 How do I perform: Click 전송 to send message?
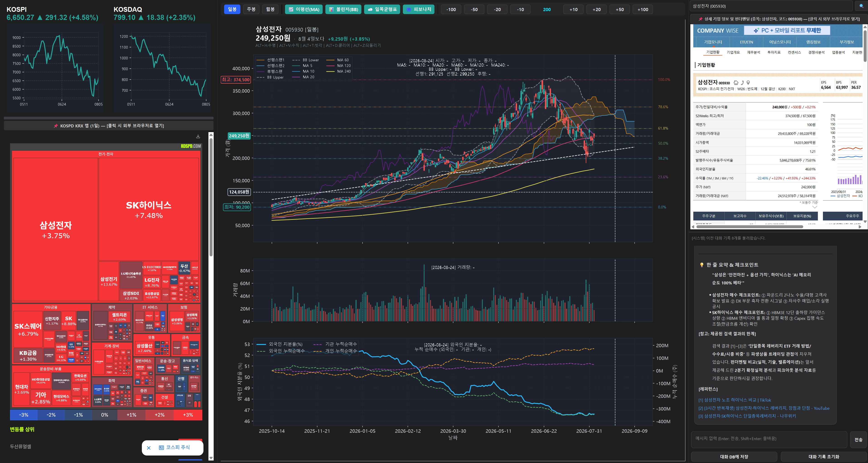pyautogui.click(x=858, y=440)
